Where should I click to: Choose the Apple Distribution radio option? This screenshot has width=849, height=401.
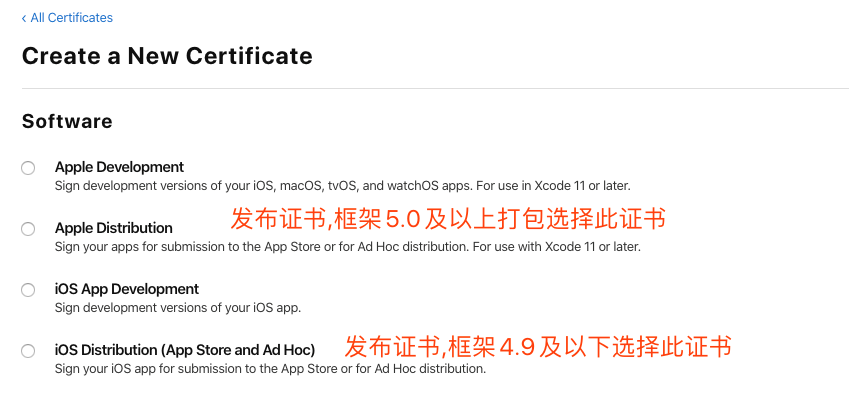click(x=28, y=229)
